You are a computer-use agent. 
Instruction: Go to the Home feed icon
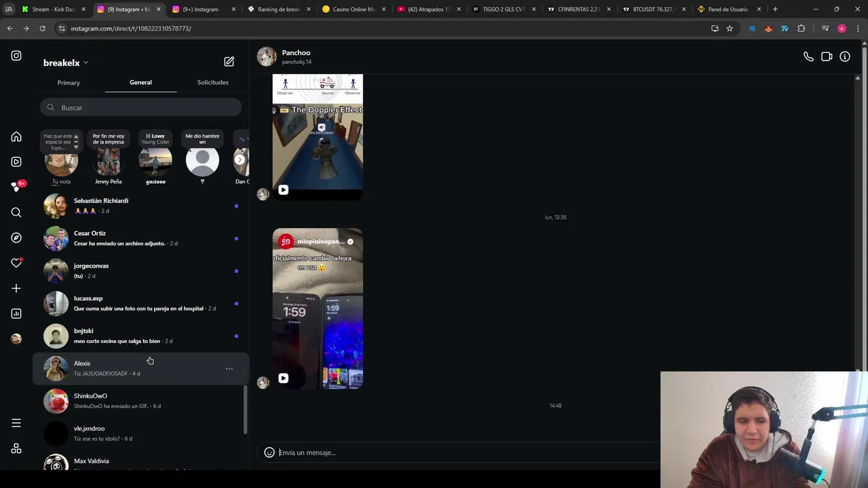pyautogui.click(x=16, y=137)
